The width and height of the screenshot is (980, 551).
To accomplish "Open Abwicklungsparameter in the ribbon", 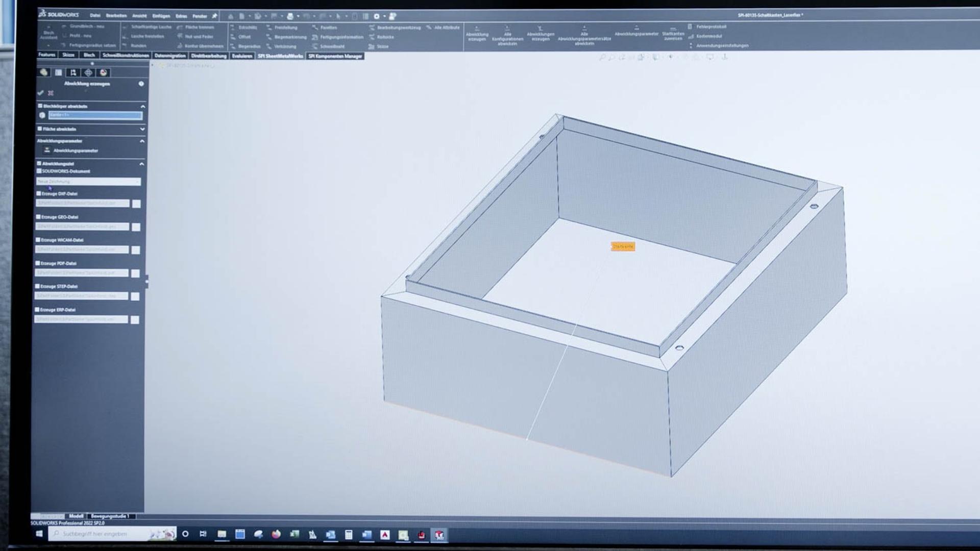I will (636, 32).
